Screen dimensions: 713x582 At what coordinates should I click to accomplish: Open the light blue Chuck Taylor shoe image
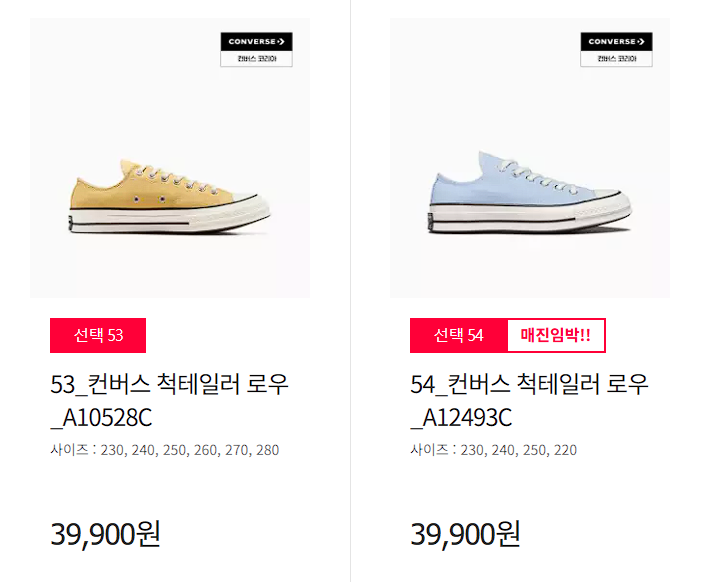(x=530, y=158)
